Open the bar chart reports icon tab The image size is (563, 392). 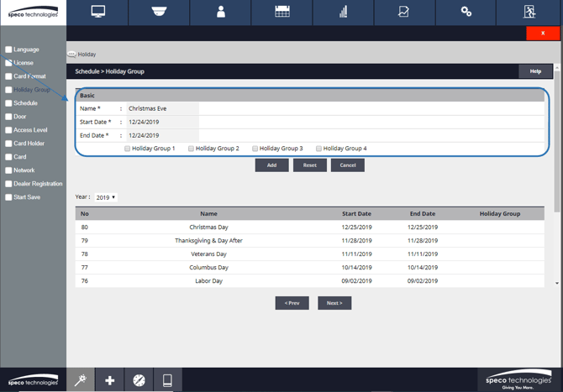coord(343,13)
